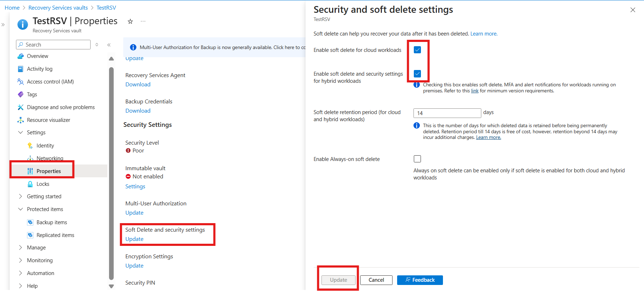Click the Activity log icon

21,69
